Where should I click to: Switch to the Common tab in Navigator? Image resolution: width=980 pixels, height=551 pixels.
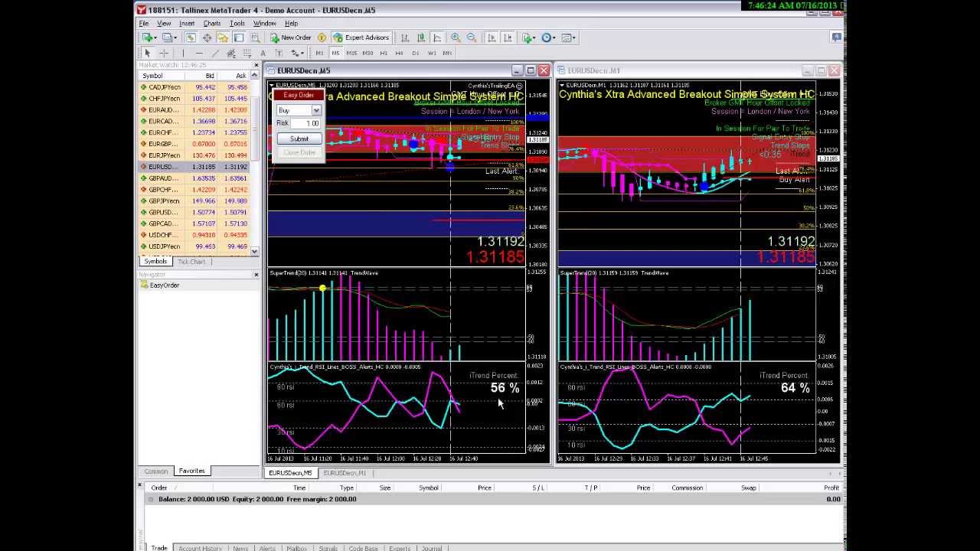[x=155, y=471]
